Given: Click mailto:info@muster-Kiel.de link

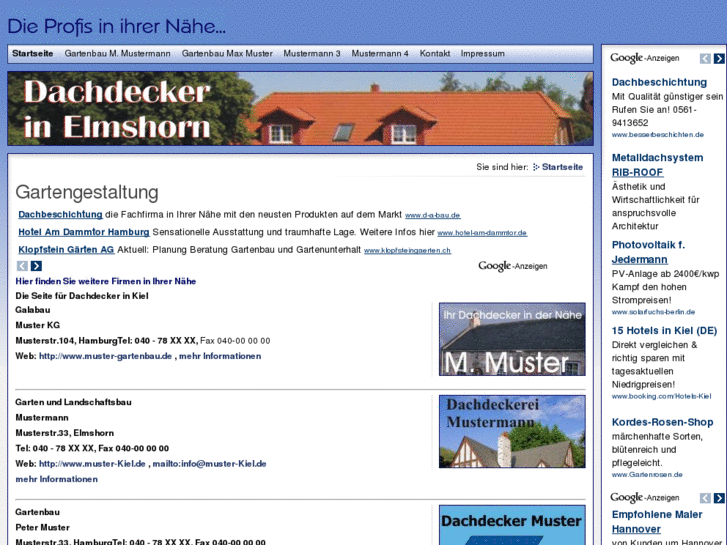Looking at the screenshot, I should pyautogui.click(x=209, y=464).
